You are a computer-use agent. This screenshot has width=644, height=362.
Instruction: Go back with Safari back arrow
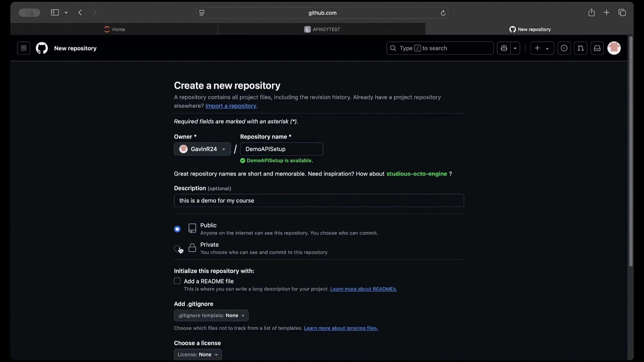point(80,12)
